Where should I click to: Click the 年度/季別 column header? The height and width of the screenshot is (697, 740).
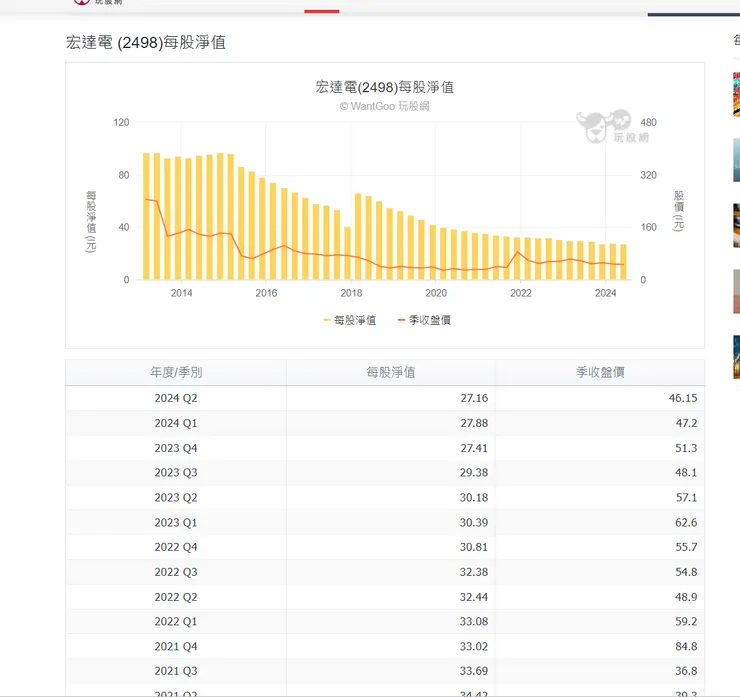(x=176, y=372)
